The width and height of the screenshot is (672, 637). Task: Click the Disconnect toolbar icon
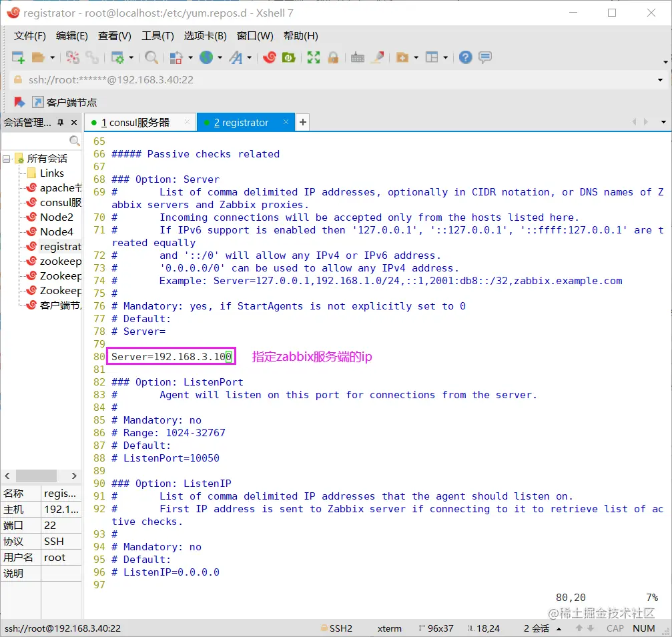[x=73, y=57]
